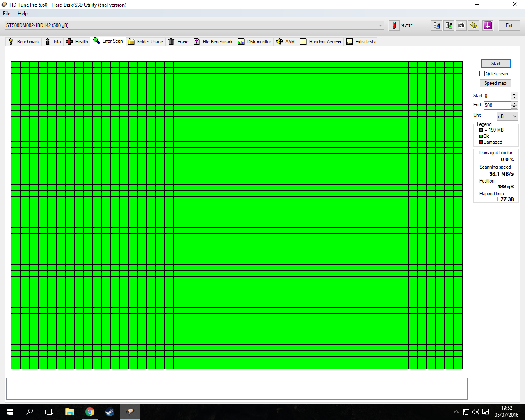This screenshot has width=525, height=420.
Task: Open the options gear icon
Action: [x=474, y=25]
